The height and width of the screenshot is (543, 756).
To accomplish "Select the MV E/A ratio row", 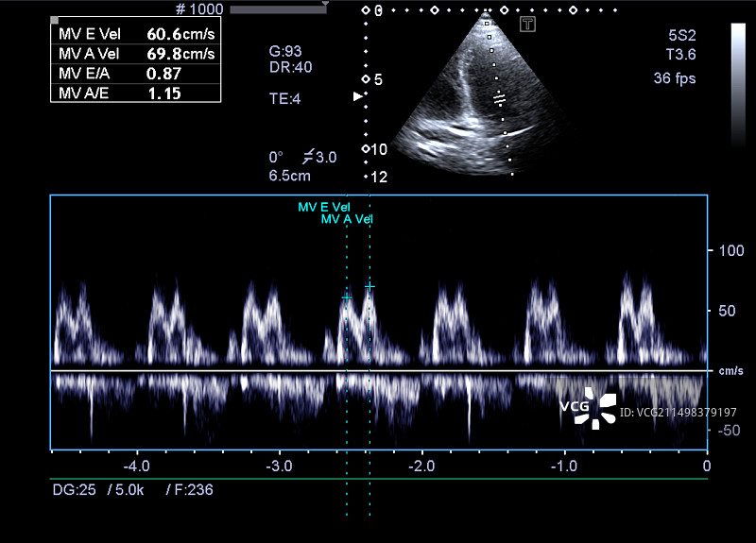I will [135, 73].
